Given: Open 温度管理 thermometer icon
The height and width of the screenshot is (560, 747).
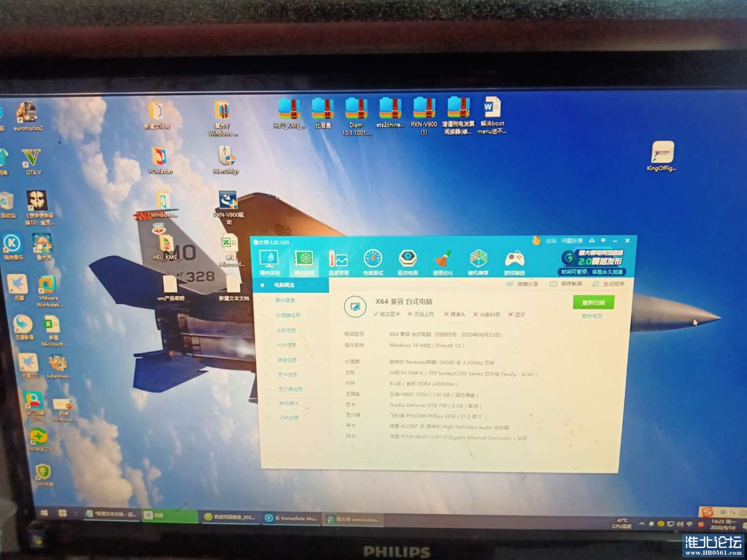Looking at the screenshot, I should point(338,262).
